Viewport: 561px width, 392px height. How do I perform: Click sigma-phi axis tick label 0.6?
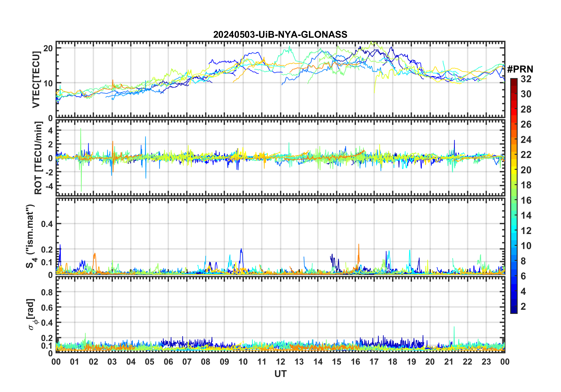click(47, 307)
